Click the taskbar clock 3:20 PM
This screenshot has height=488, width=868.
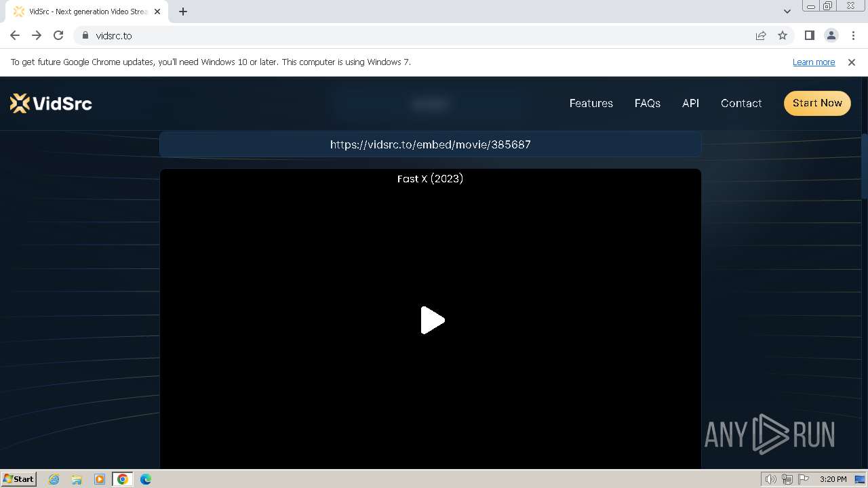pyautogui.click(x=833, y=479)
